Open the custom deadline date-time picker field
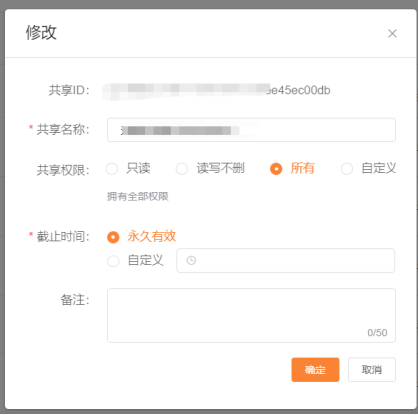The width and height of the screenshot is (418, 415). [286, 260]
